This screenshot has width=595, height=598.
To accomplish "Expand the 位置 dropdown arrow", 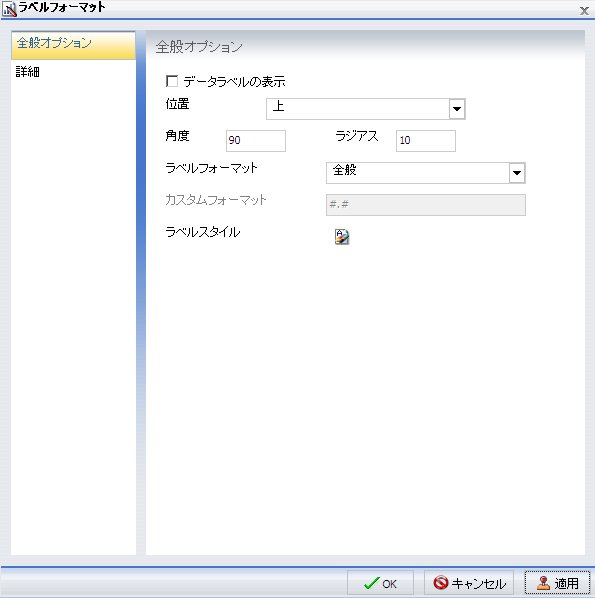I will pyautogui.click(x=457, y=109).
